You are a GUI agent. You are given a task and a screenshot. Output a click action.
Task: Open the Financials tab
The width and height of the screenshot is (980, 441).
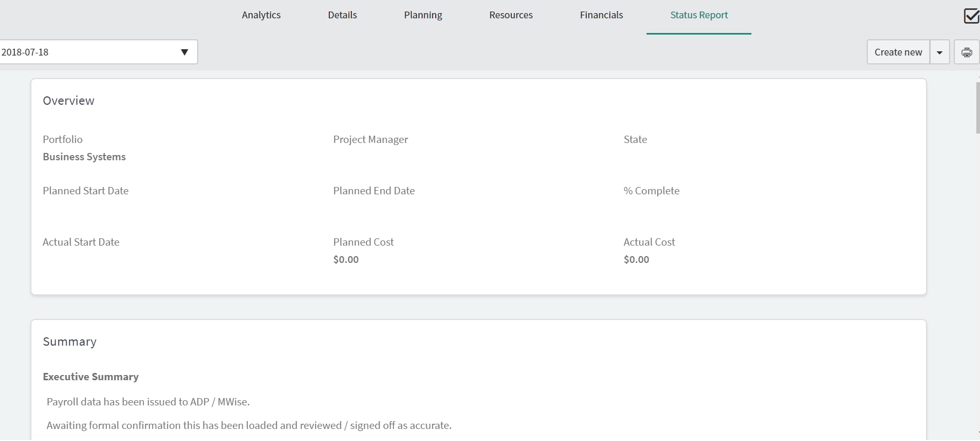click(601, 15)
